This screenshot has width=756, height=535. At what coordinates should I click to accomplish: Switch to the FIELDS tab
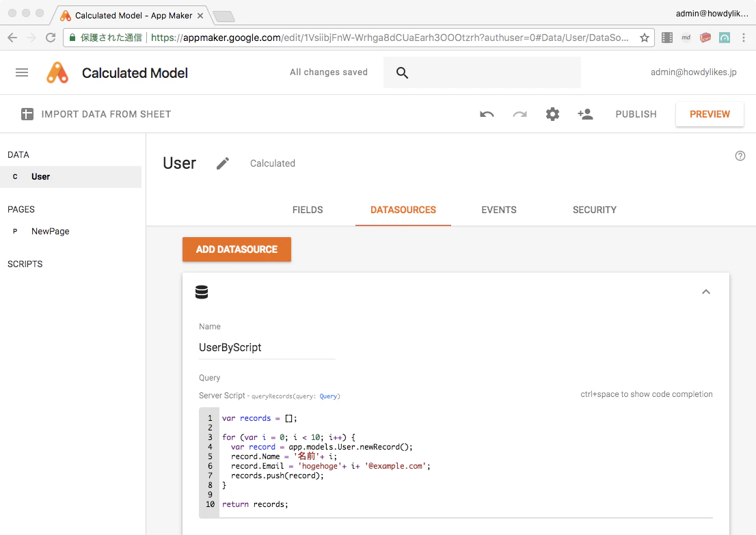pos(308,210)
